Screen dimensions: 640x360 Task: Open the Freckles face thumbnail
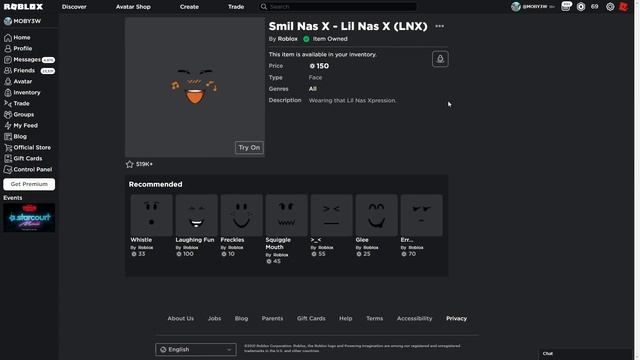point(241,215)
